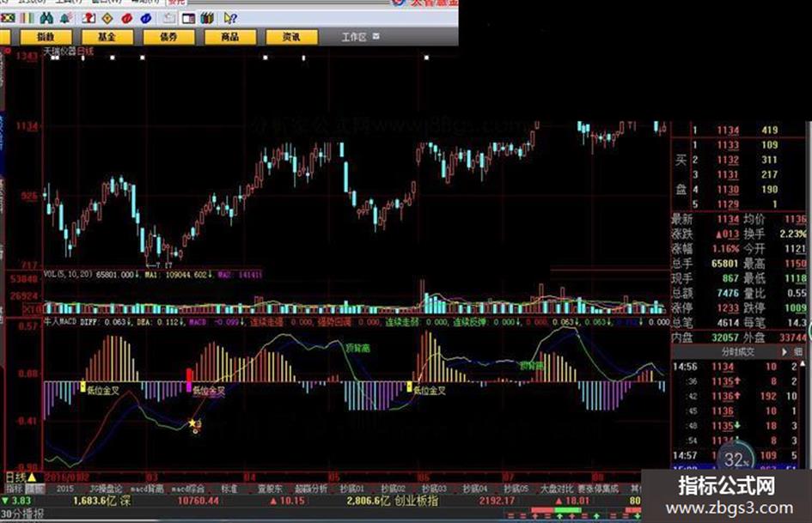The image size is (812, 523).
Task: Click the 30分播报 status bar entry
Action: [x=22, y=514]
